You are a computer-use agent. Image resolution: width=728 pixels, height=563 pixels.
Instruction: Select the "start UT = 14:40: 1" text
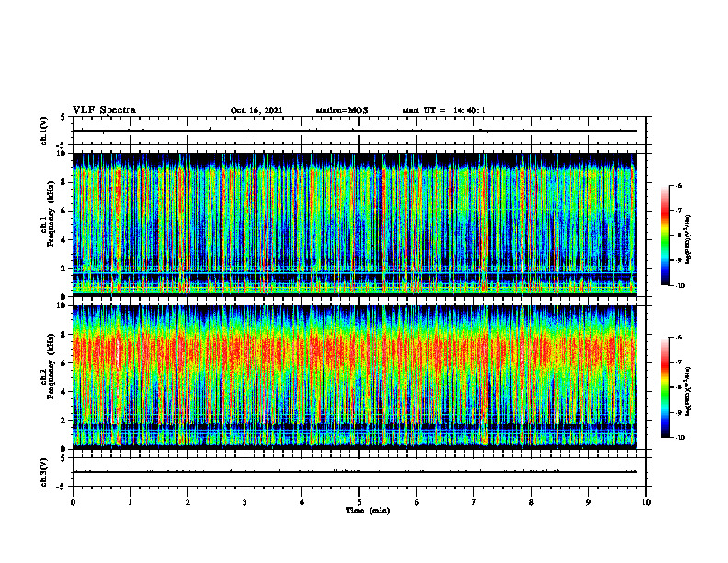click(444, 110)
